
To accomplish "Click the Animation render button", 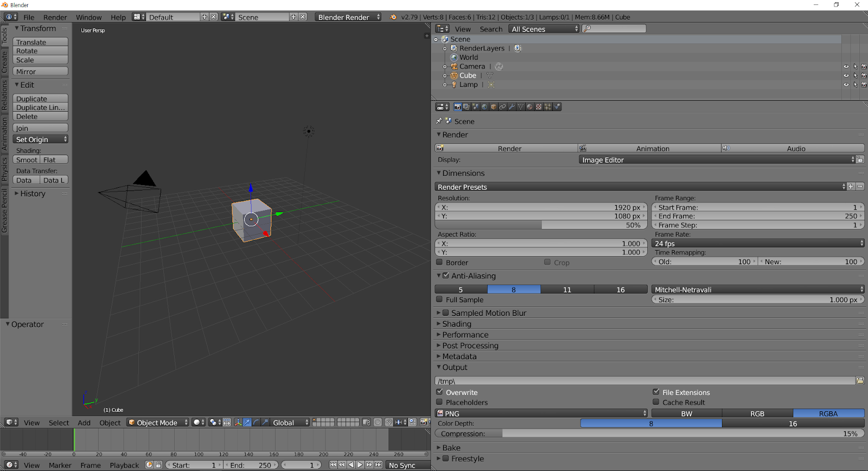I will pyautogui.click(x=649, y=148).
